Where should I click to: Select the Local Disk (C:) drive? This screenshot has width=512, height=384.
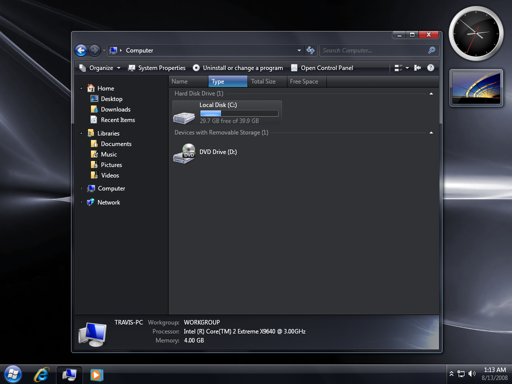point(227,113)
